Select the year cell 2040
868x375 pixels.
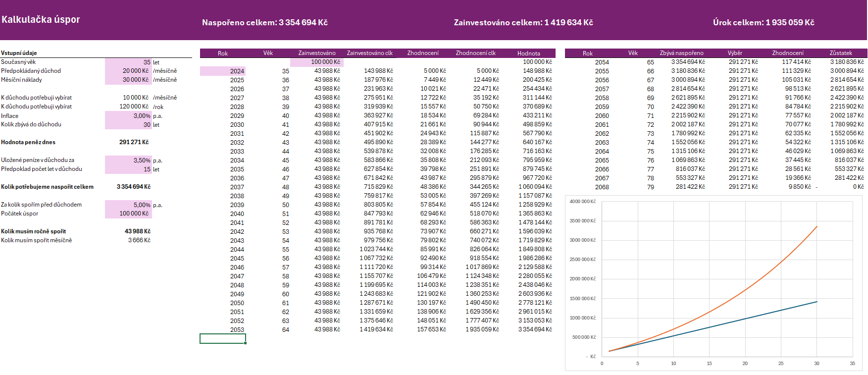point(237,214)
